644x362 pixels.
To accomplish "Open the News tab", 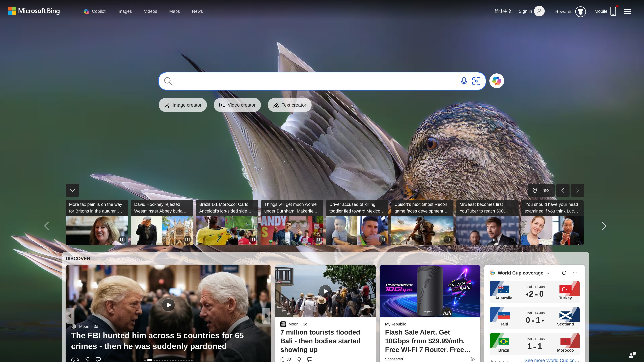I will pyautogui.click(x=197, y=11).
